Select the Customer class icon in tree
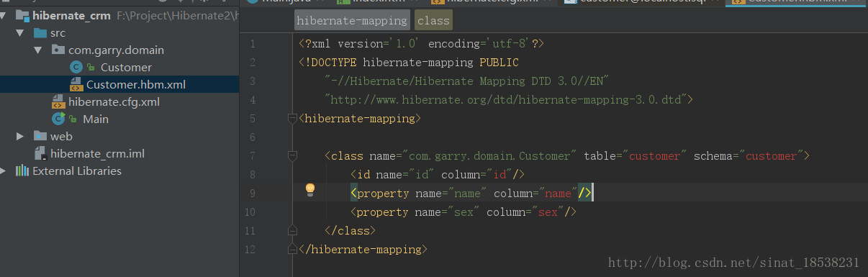868x277 pixels. (76, 67)
